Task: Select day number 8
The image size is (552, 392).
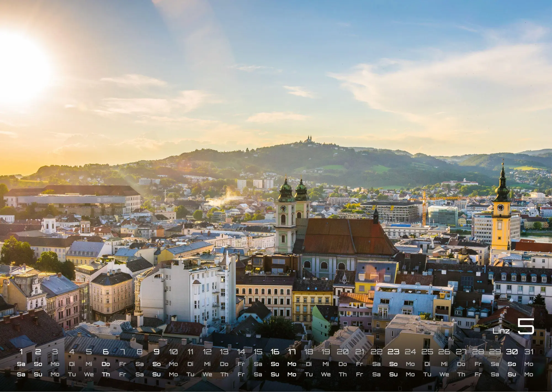Action: pos(140,352)
